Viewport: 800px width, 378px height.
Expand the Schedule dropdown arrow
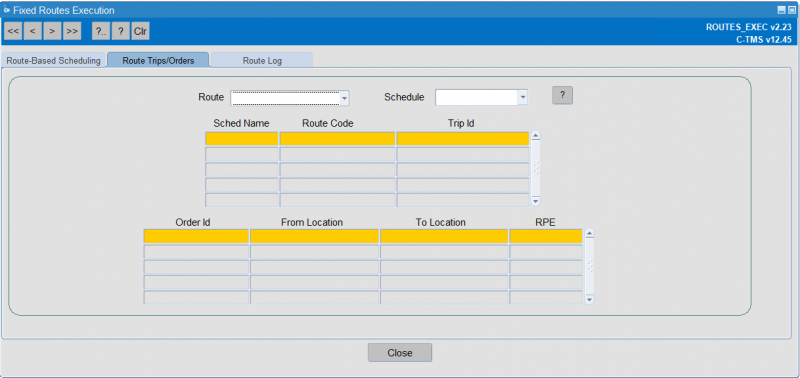pyautogui.click(x=522, y=97)
